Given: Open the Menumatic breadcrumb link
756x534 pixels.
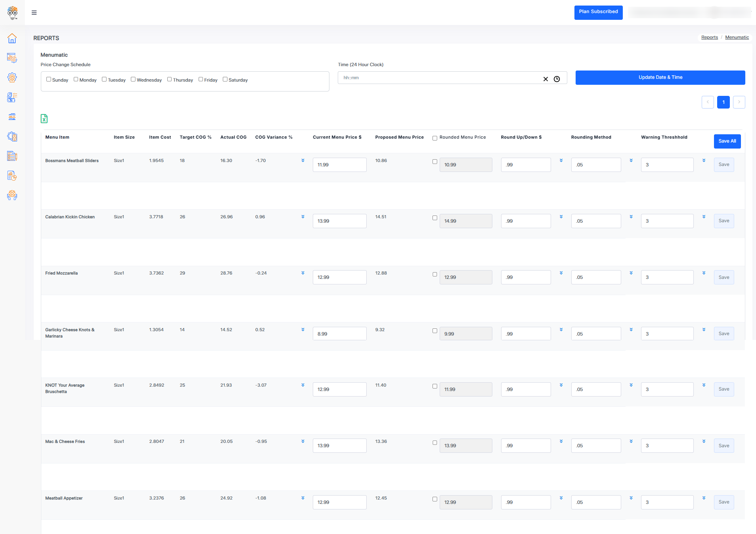Looking at the screenshot, I should pyautogui.click(x=737, y=37).
